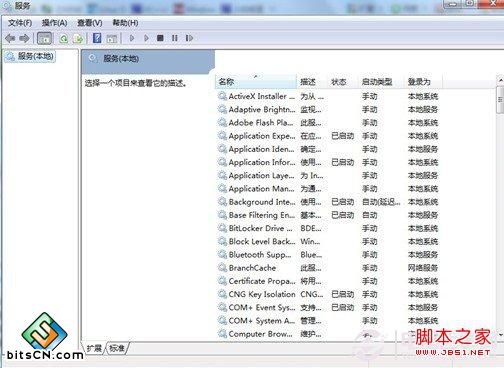Click the gear icon of Application Information
504x368 pixels.
pyautogui.click(x=222, y=162)
